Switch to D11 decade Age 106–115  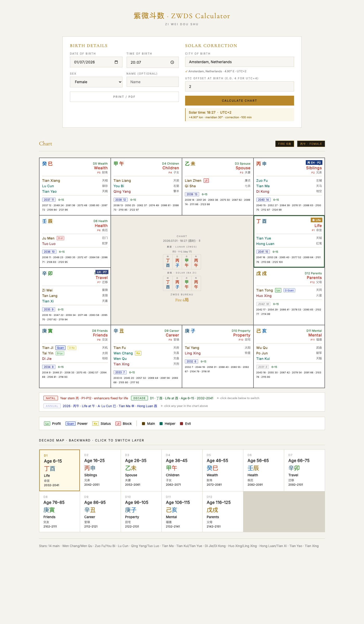point(182,512)
